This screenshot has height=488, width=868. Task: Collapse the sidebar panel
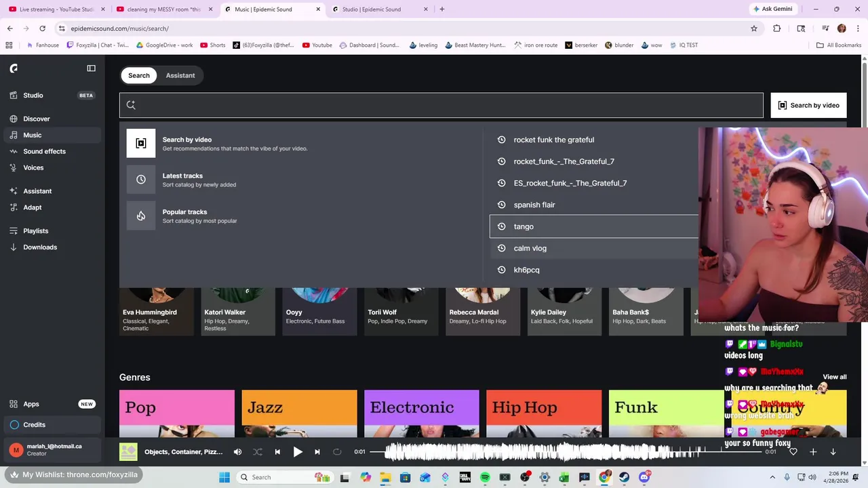click(x=92, y=68)
